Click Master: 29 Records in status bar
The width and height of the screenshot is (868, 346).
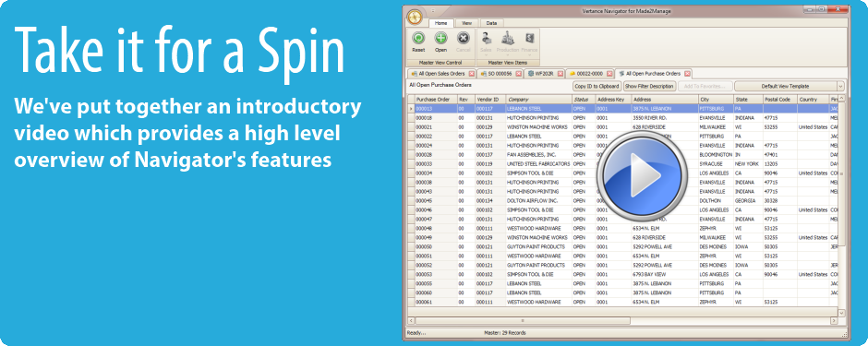pyautogui.click(x=504, y=333)
